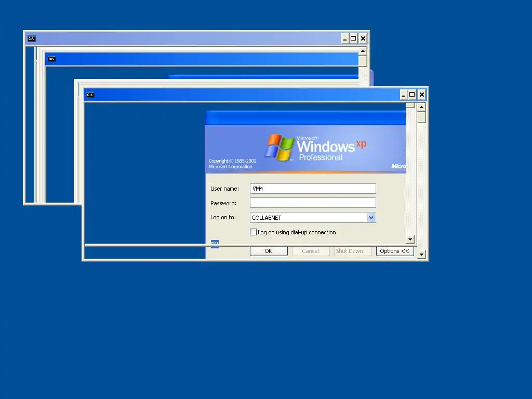Close the front console window

[422, 95]
